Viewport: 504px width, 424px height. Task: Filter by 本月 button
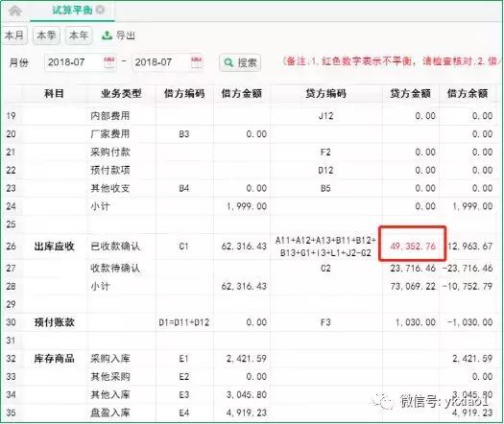[x=14, y=35]
